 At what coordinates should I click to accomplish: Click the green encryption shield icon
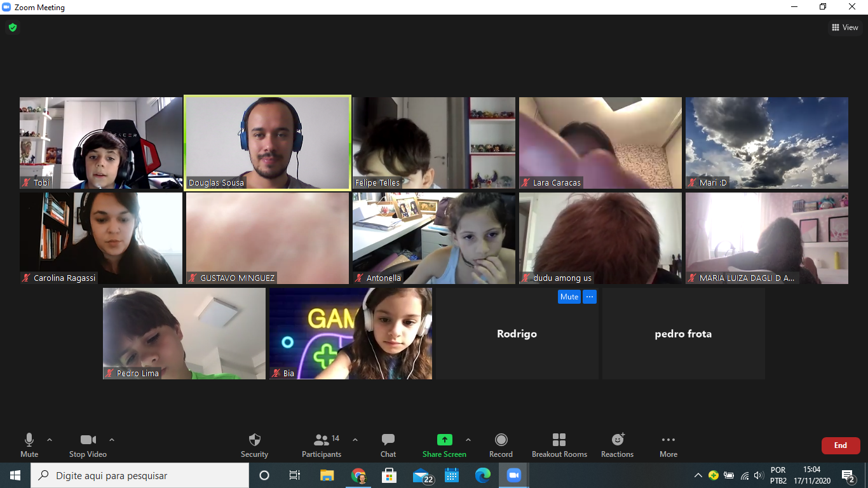tap(13, 27)
